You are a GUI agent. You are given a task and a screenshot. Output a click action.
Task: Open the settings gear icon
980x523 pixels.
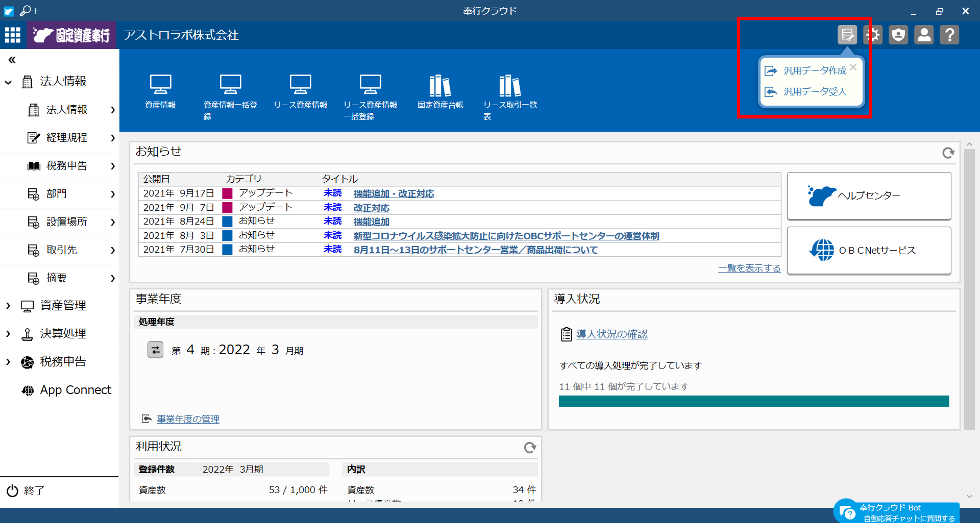tap(873, 35)
